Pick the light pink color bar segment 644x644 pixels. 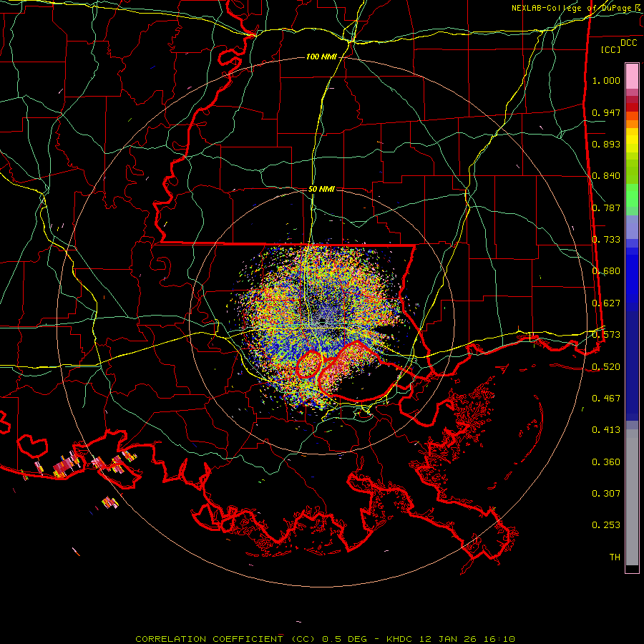pos(632,77)
